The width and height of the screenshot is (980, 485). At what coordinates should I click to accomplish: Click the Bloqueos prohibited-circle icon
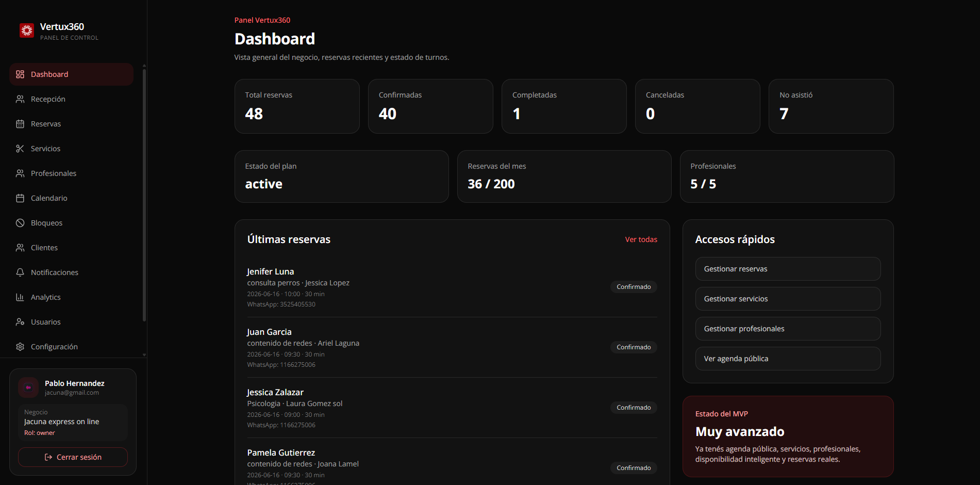[x=20, y=223]
